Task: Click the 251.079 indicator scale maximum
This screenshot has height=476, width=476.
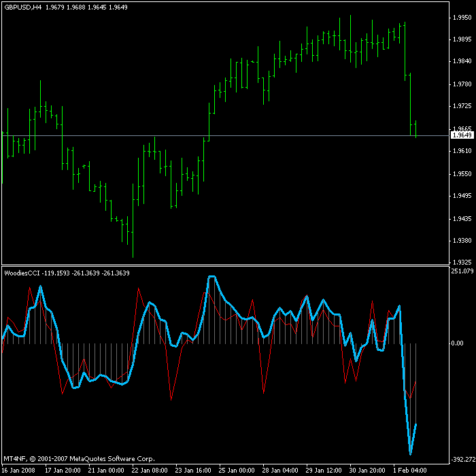Action: click(462, 271)
